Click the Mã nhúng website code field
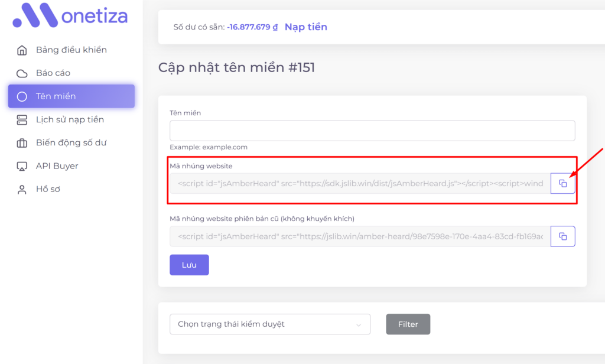 click(x=360, y=183)
